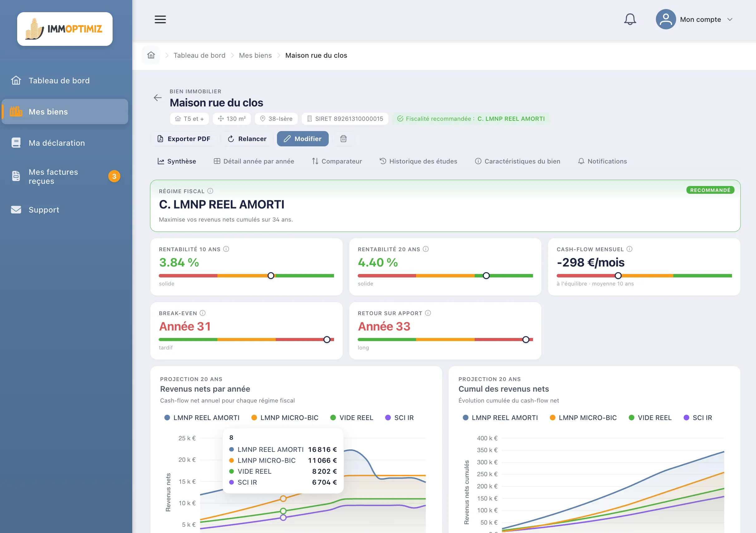Click the IMMOPTIMIZ logo
The image size is (756, 533).
pyautogui.click(x=65, y=29)
